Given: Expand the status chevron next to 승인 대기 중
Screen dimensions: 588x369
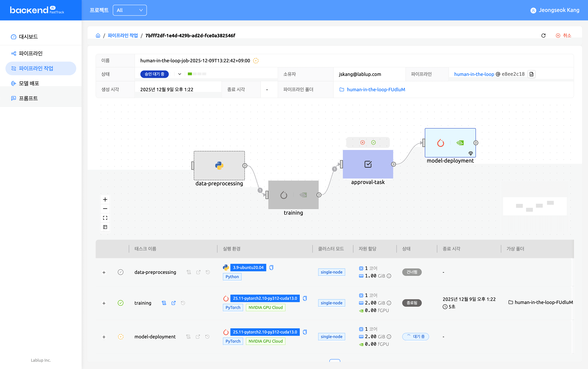Looking at the screenshot, I should 179,74.
